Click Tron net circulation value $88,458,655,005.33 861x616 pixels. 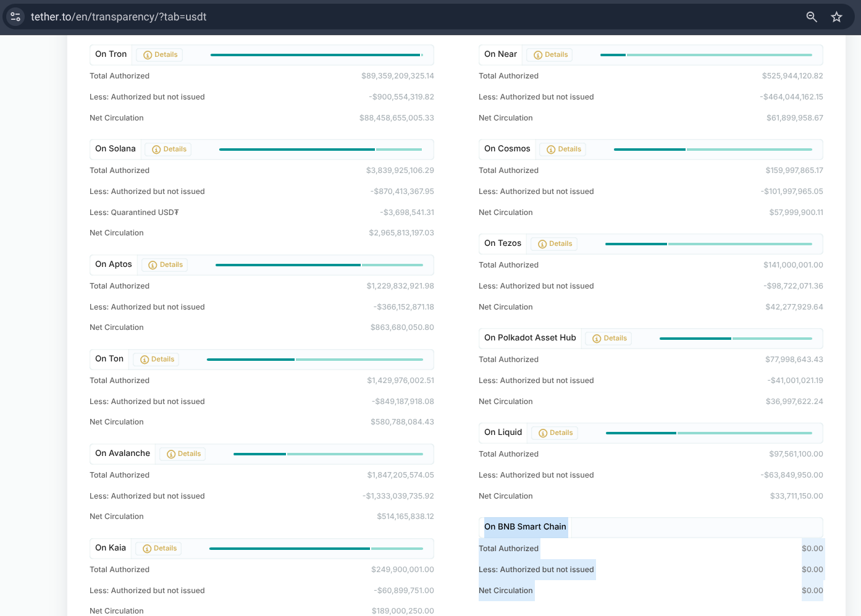click(397, 118)
